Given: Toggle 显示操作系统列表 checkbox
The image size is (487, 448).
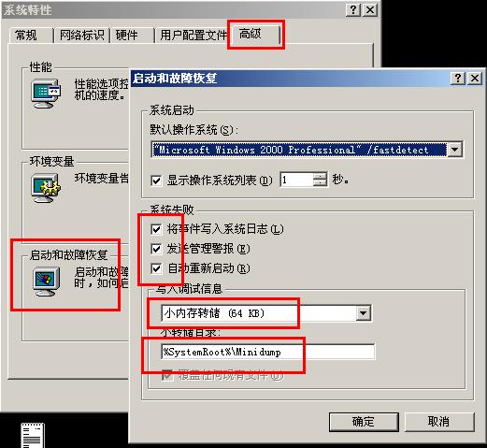Looking at the screenshot, I should [x=156, y=181].
